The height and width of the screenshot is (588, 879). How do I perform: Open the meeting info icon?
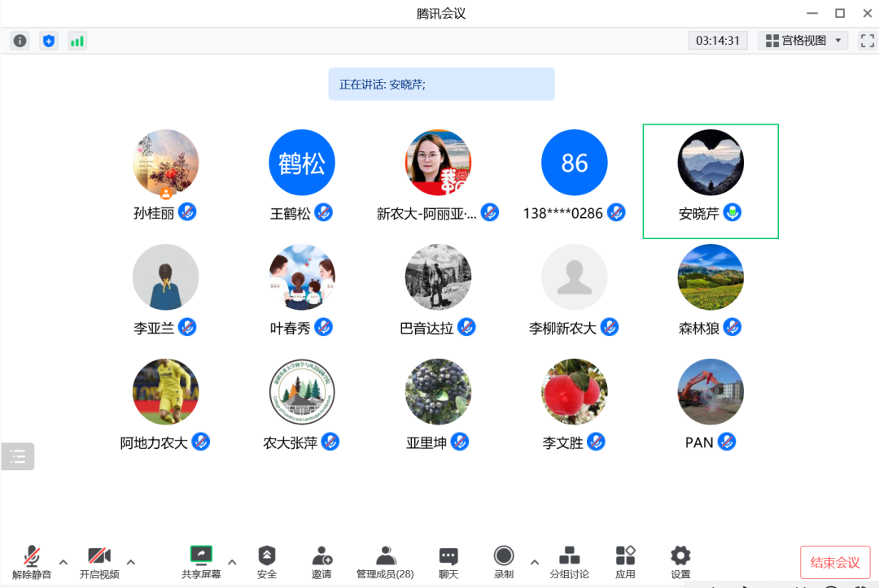point(20,41)
